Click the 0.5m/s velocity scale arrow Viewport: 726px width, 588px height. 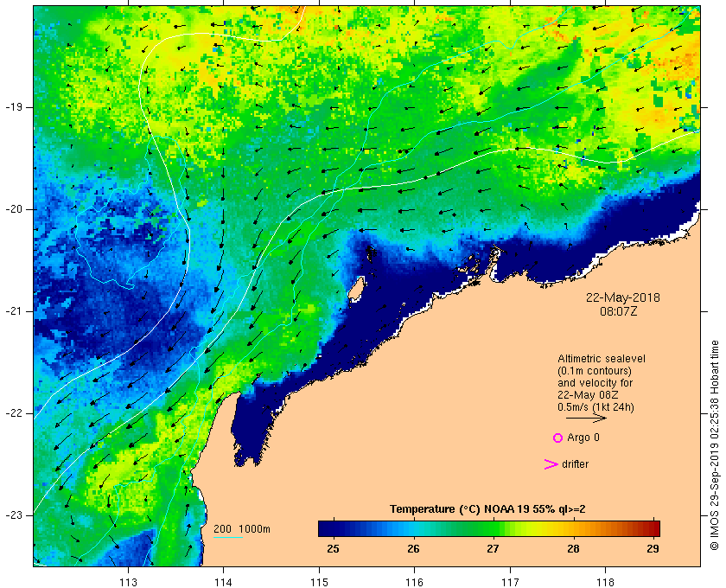(586, 418)
